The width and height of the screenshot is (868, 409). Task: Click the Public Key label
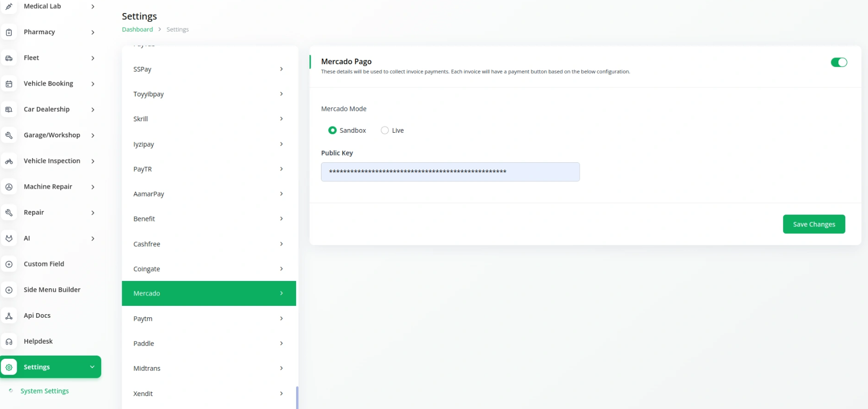pos(337,153)
